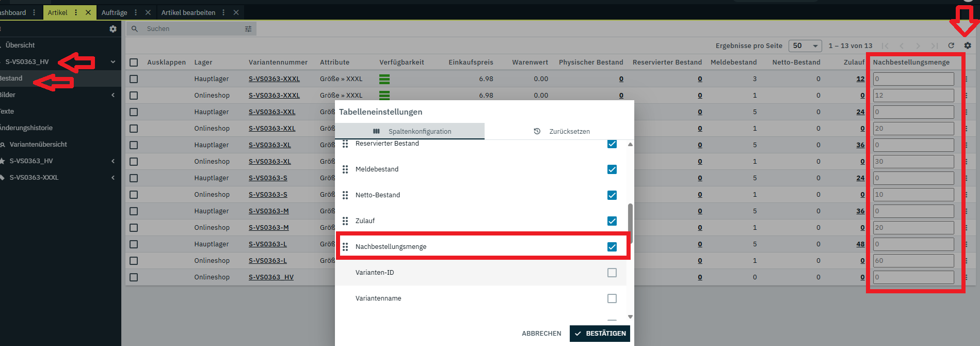Image resolution: width=980 pixels, height=346 pixels.
Task: Click the Bestätigen button
Action: (600, 334)
